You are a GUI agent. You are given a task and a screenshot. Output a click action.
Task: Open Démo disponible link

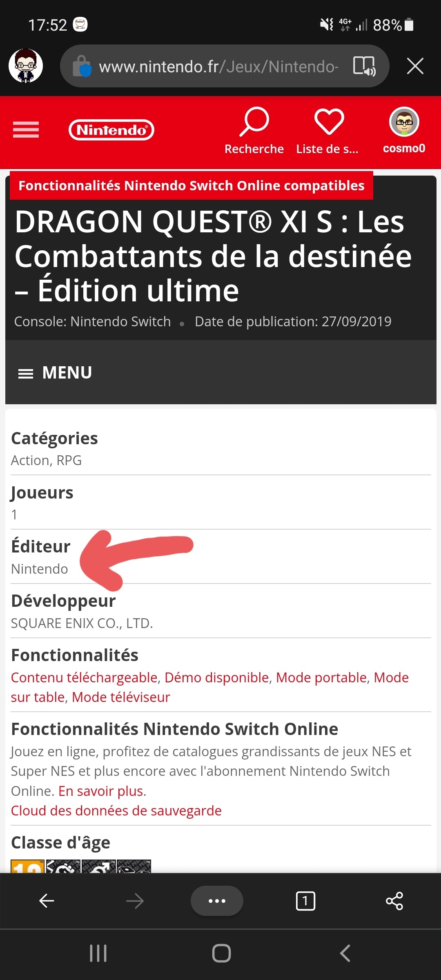[217, 677]
